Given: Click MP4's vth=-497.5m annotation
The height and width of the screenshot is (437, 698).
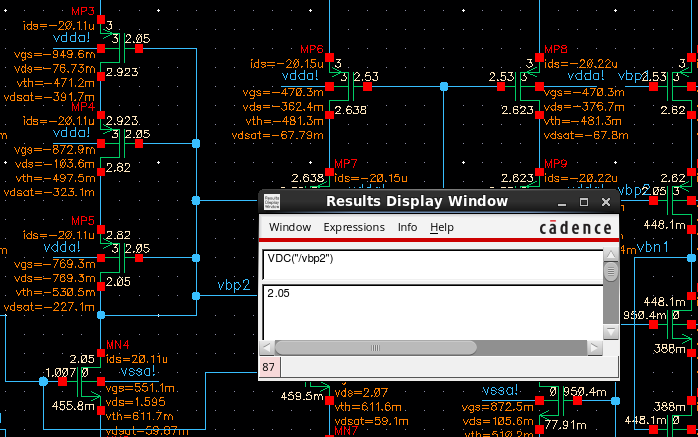Looking at the screenshot, I should (56, 178).
